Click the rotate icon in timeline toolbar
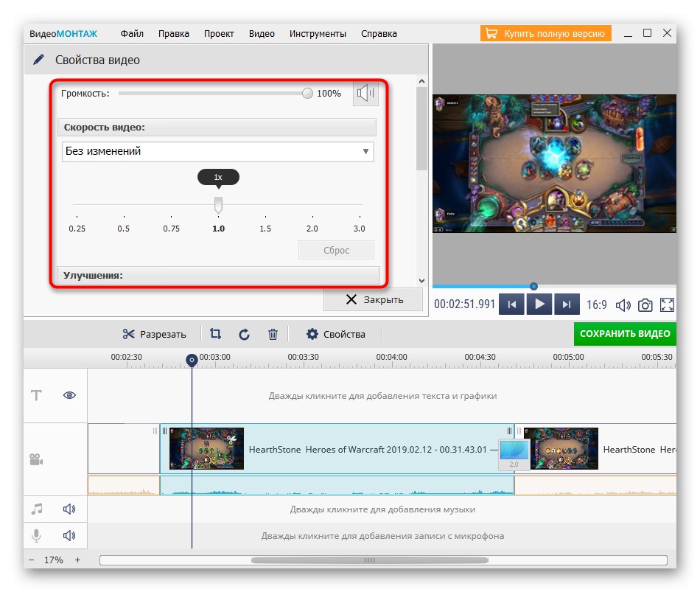Image resolution: width=700 pixels, height=592 pixels. (x=244, y=334)
